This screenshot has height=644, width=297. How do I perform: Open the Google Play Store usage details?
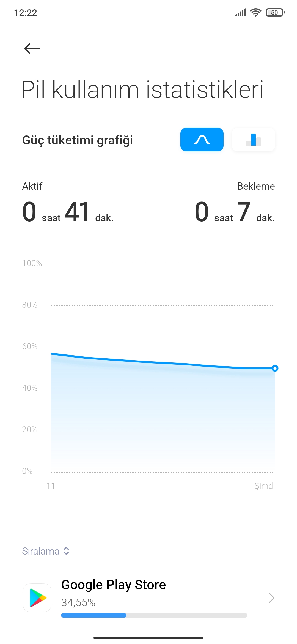click(148, 598)
